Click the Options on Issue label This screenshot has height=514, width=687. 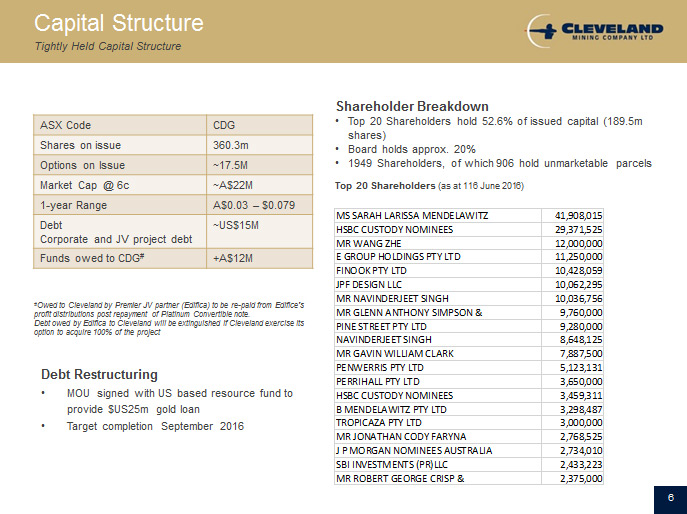tap(82, 165)
